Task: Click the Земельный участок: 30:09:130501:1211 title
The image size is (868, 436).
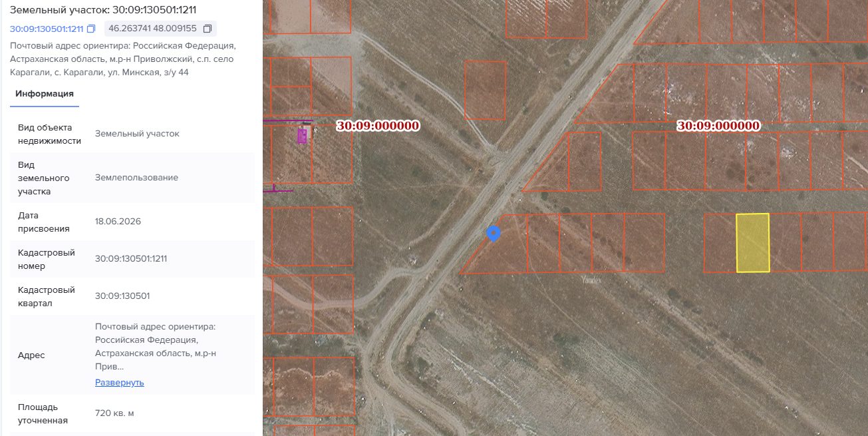Action: click(103, 10)
